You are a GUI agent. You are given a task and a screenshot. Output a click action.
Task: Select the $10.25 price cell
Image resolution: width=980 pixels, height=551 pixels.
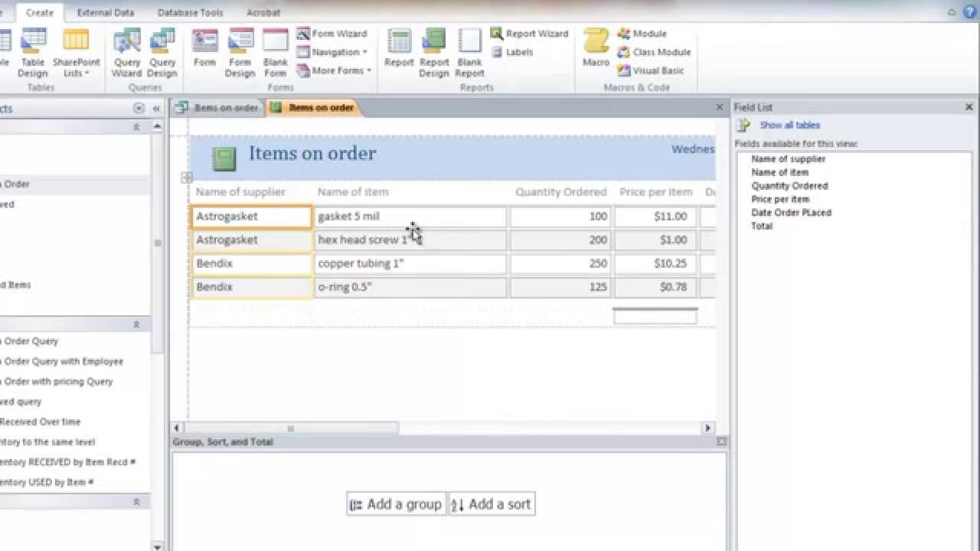click(655, 264)
